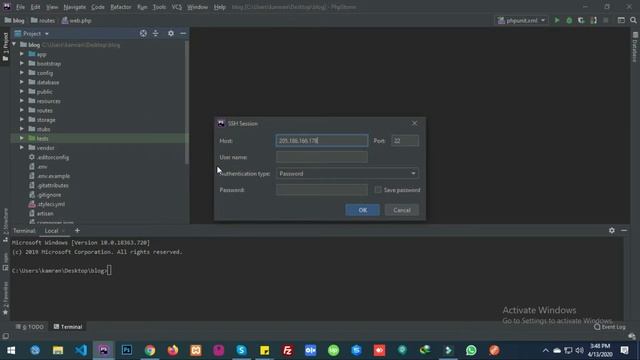This screenshot has height=360, width=640.
Task: Select the artisan file
Action: point(45,213)
